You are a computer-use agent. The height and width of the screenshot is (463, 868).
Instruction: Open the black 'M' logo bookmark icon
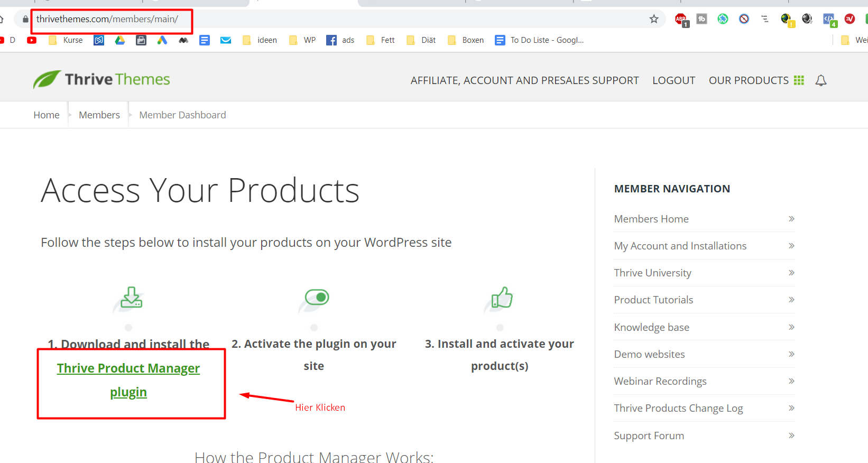pyautogui.click(x=183, y=40)
